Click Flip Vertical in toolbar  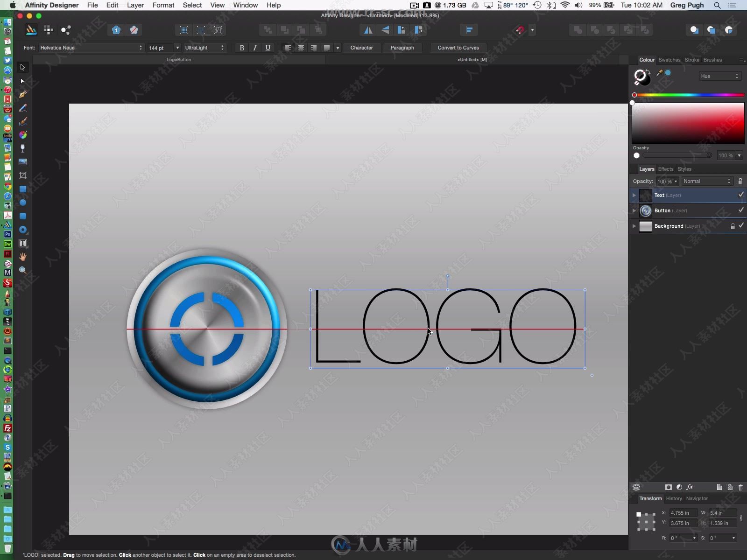(385, 30)
